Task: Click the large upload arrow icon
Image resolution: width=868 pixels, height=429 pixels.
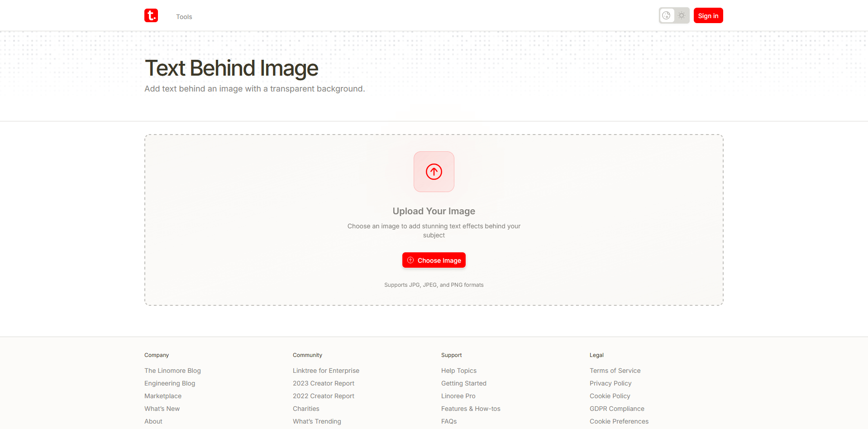Action: [434, 172]
